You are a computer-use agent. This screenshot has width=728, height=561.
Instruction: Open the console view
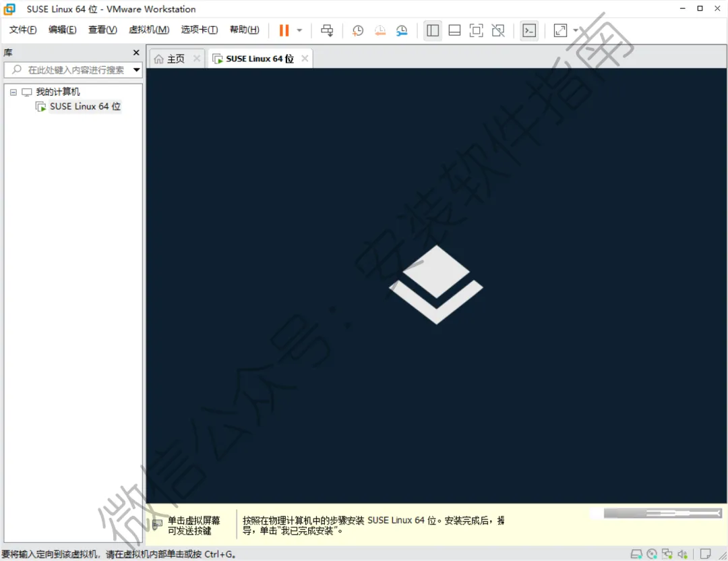pos(529,30)
